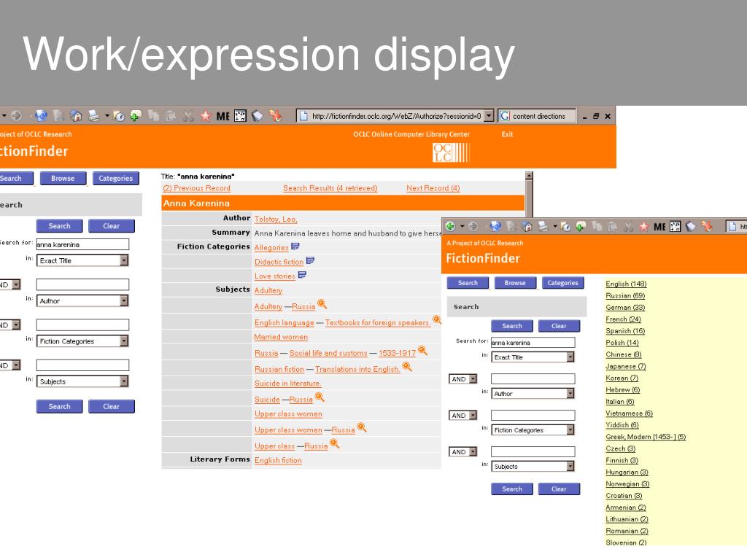Select Browse tab in back window

(63, 178)
